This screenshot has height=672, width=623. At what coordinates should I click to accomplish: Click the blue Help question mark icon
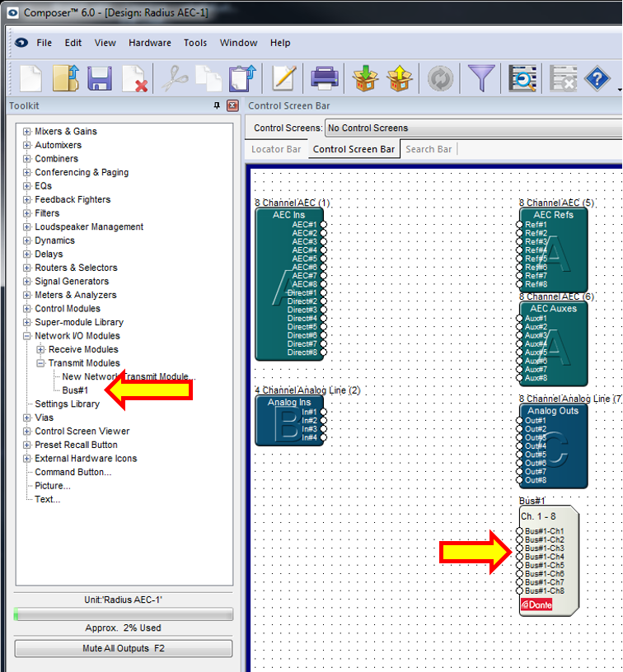pyautogui.click(x=597, y=78)
